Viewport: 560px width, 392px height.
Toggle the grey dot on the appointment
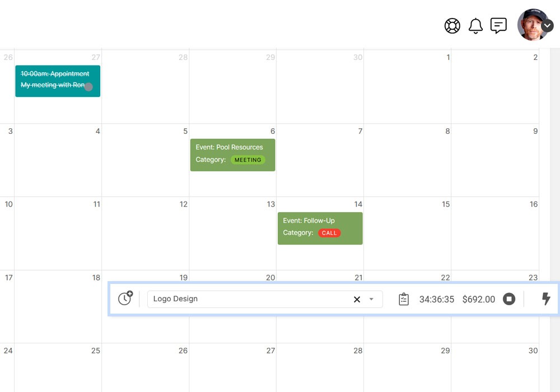pos(88,87)
